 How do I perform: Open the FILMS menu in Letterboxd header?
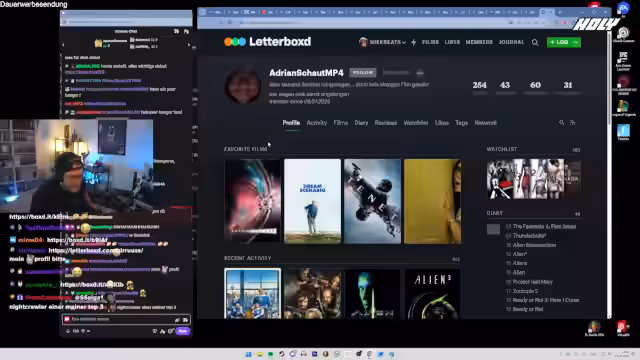point(430,42)
